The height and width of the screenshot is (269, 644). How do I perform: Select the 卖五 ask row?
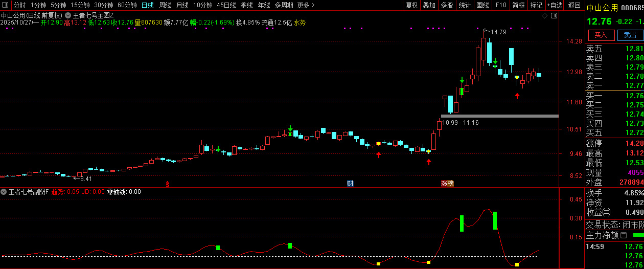(614, 49)
